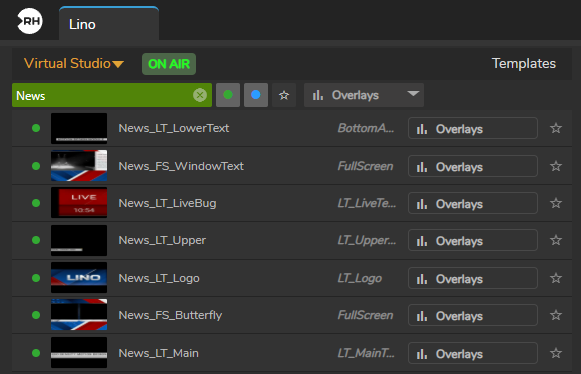Click the BottomA... type label
Viewport: 581px width, 374px height.
[x=366, y=128]
